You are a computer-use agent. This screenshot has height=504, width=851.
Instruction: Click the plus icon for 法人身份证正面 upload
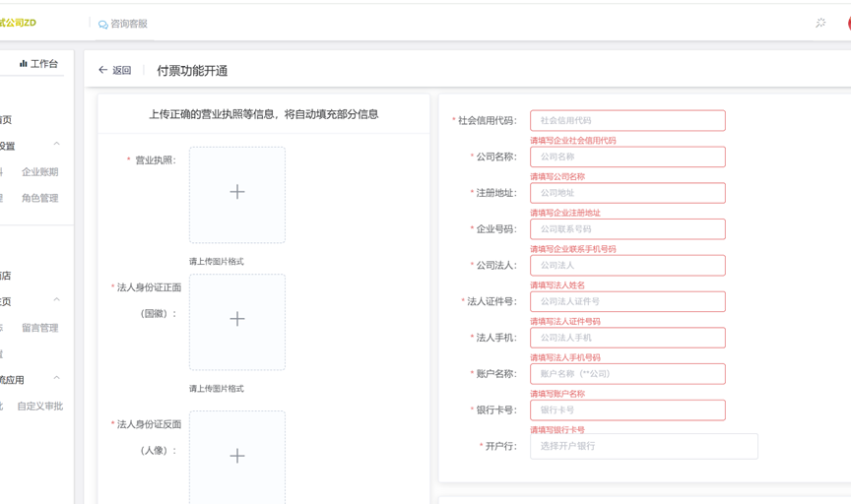point(237,320)
